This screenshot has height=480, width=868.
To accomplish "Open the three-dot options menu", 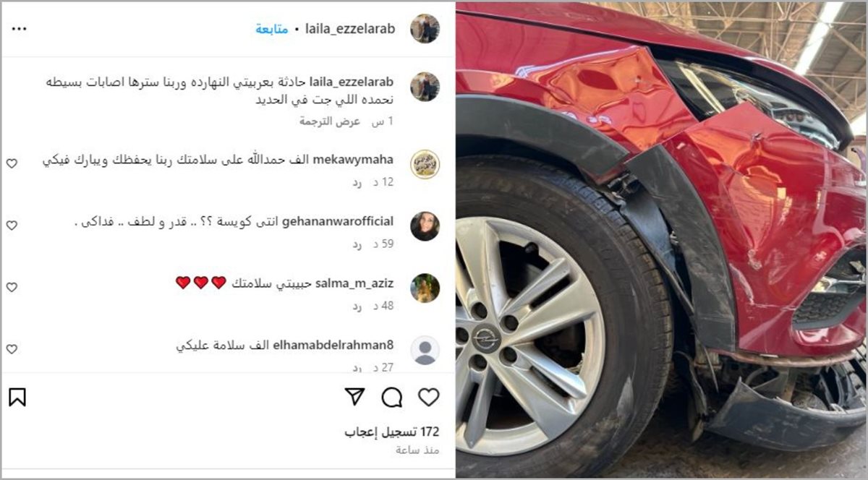I will 19,29.
